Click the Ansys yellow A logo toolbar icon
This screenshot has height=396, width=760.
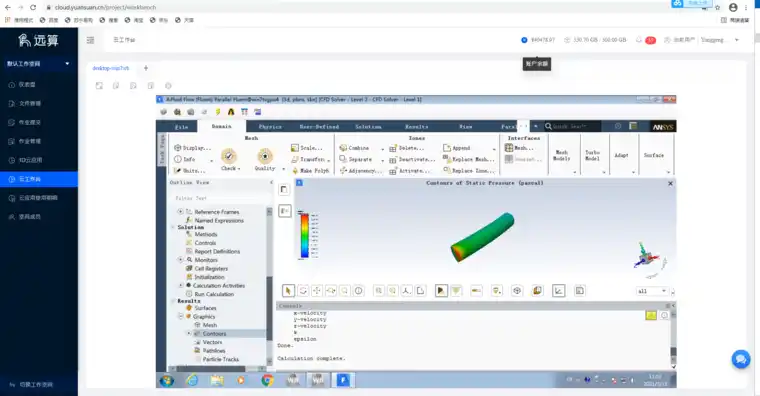(231, 112)
